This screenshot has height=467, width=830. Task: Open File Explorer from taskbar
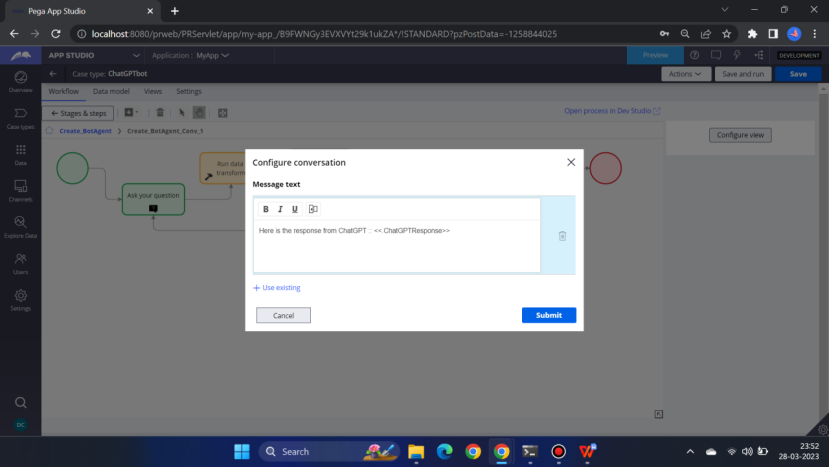coord(416,452)
